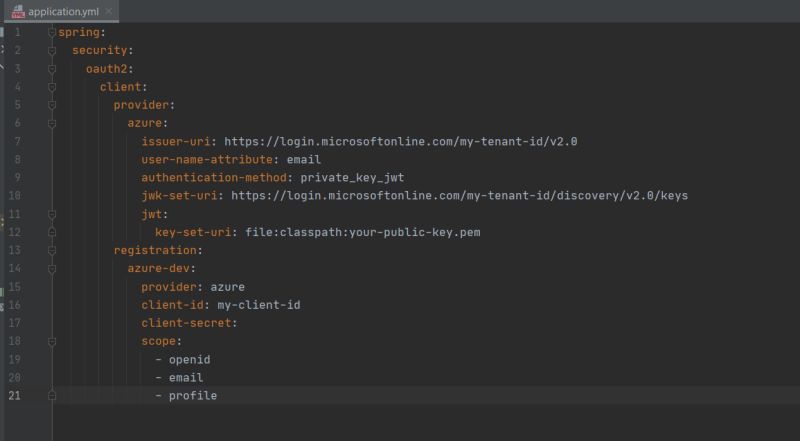
Task: Click line number 17 in the gutter
Action: (x=14, y=323)
